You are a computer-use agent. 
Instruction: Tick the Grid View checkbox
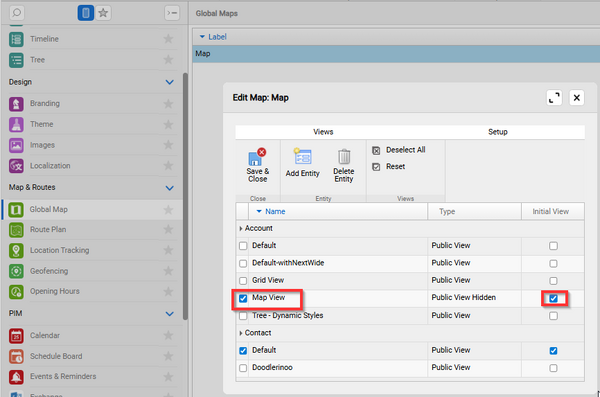coord(243,281)
